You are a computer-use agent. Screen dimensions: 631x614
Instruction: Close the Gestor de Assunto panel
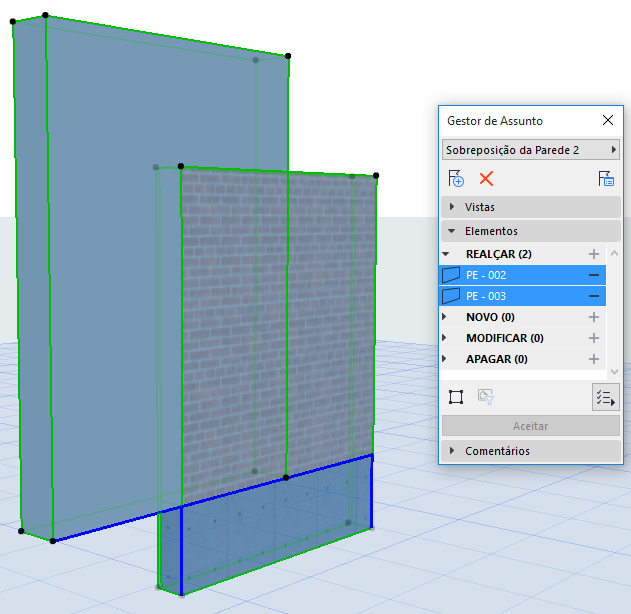(x=607, y=120)
